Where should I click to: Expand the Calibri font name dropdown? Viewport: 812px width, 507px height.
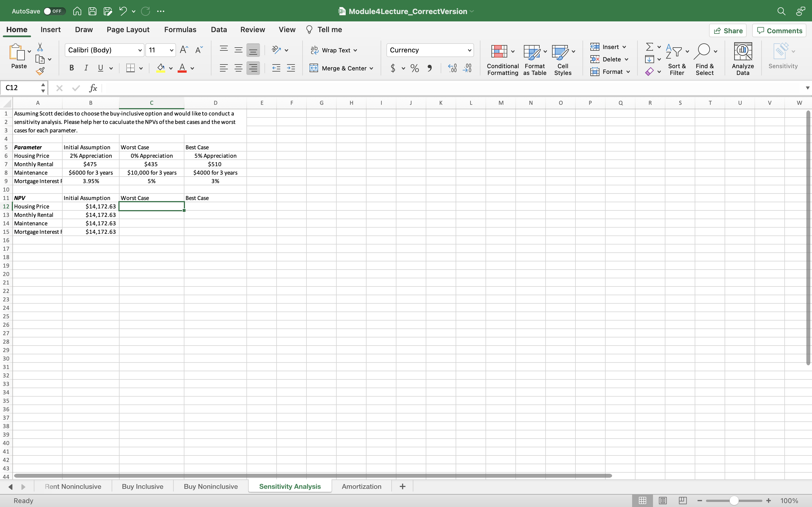(x=140, y=50)
